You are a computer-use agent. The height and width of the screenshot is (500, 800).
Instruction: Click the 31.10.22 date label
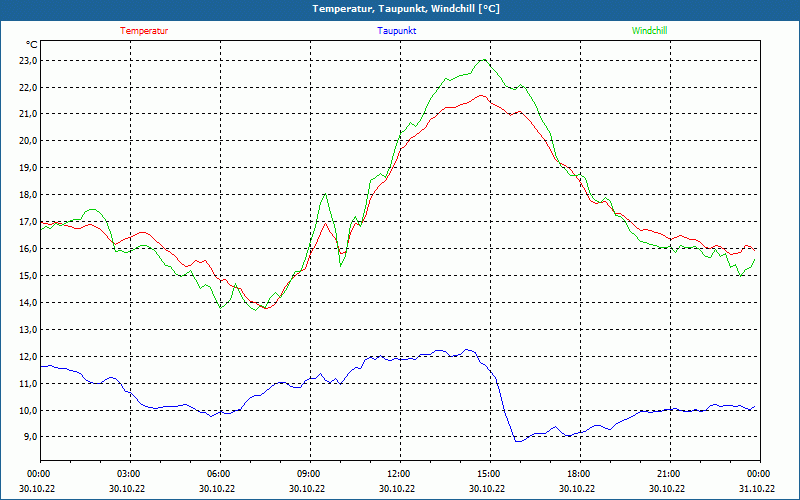click(x=757, y=488)
